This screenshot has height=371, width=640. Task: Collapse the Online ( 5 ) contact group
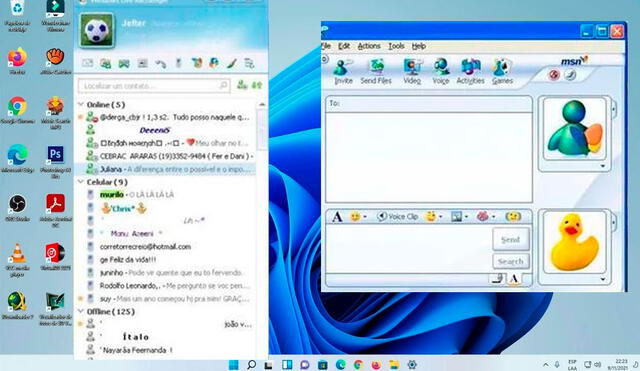pos(80,104)
